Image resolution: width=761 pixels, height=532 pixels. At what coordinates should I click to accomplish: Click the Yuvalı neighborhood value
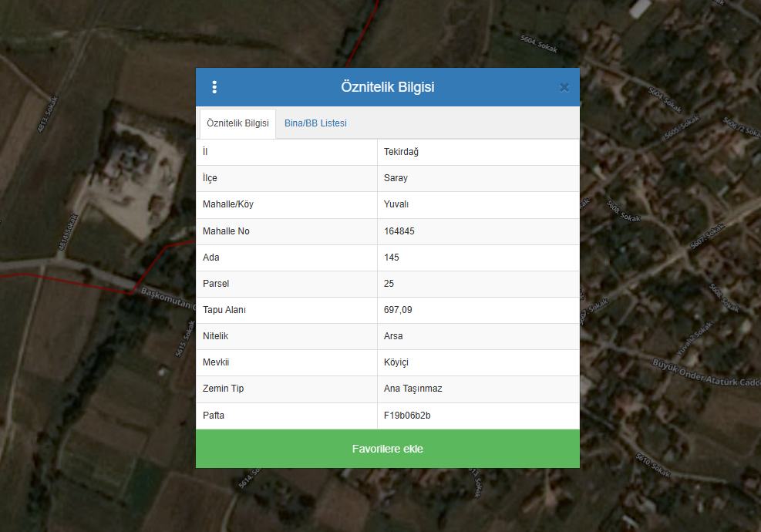396,204
